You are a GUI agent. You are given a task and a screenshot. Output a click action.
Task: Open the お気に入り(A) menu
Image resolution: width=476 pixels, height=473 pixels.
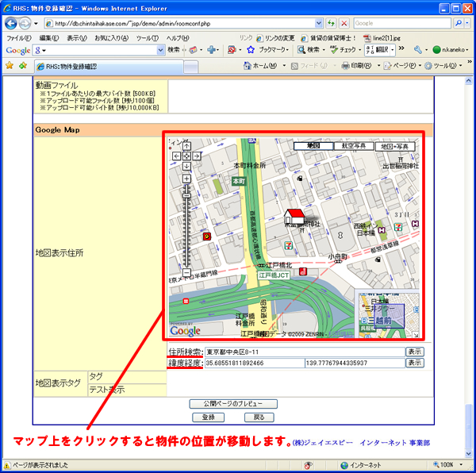coord(112,37)
